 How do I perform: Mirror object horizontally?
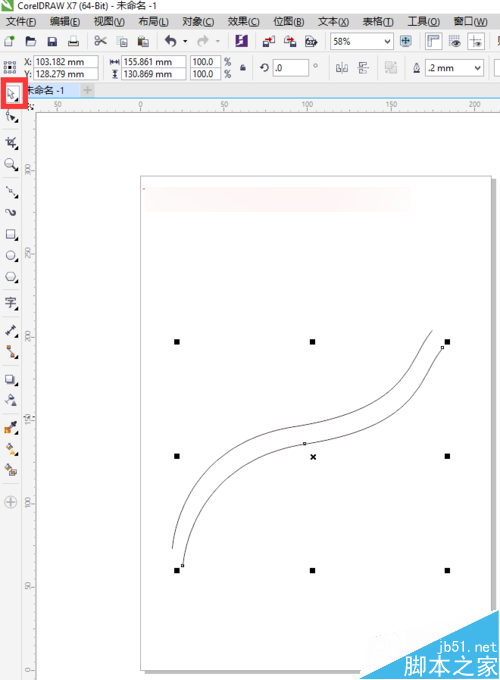pyautogui.click(x=342, y=68)
